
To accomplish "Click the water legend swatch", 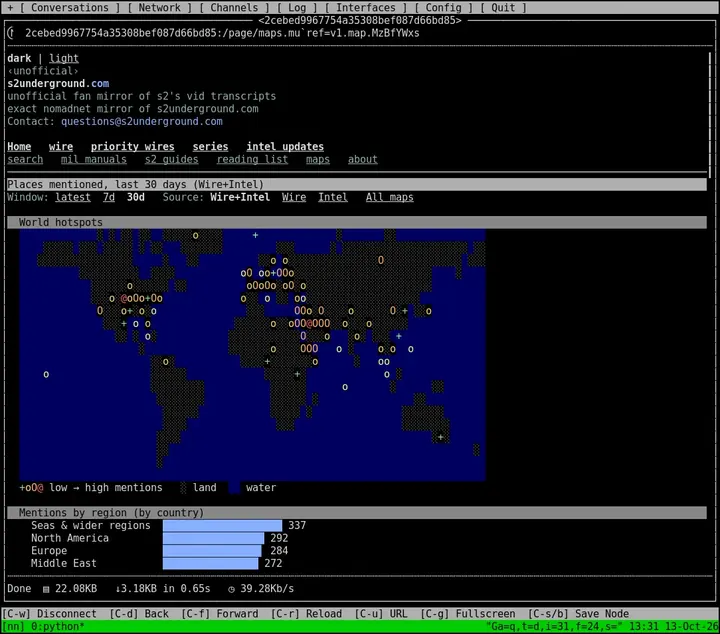I will [x=234, y=488].
